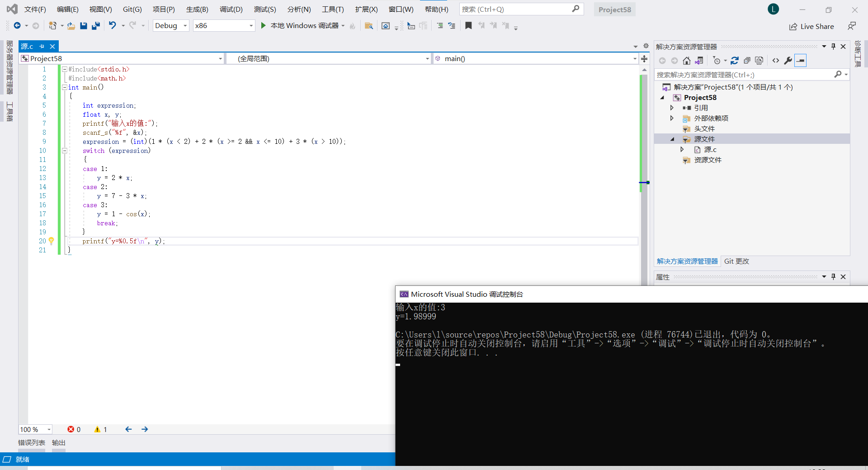Click the navigate backward arrow icon
The width and height of the screenshot is (868, 470).
(x=17, y=26)
